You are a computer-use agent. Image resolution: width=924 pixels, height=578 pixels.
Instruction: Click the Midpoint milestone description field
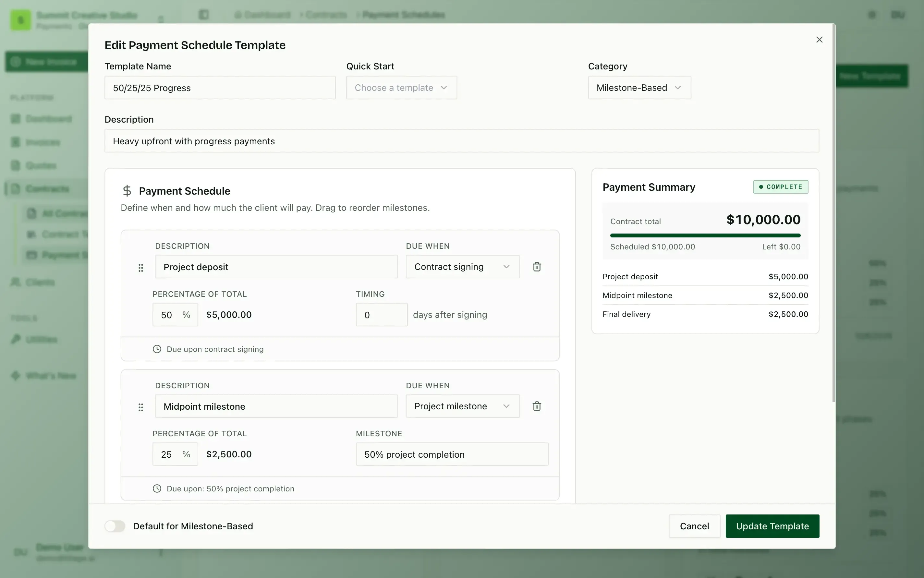276,406
